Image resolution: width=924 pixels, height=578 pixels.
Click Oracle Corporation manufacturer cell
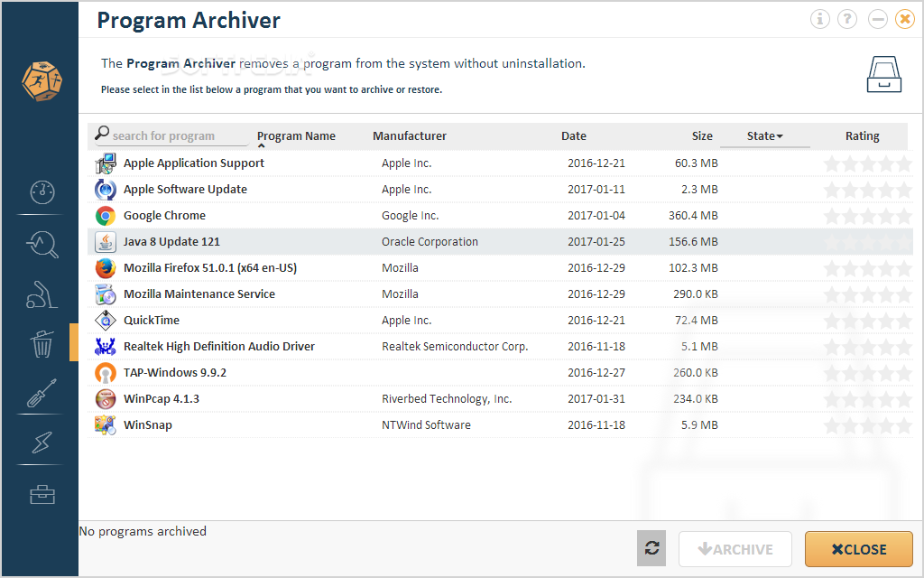tap(430, 242)
